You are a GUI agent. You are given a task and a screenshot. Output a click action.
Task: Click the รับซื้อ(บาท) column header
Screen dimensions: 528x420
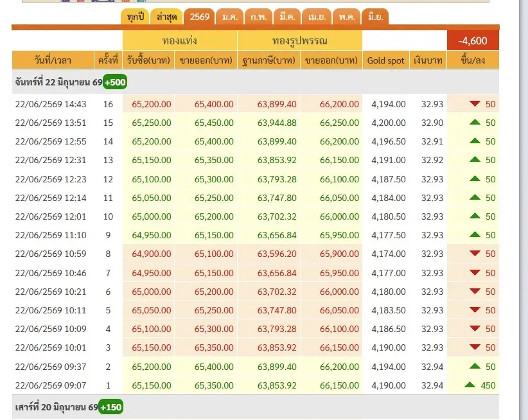click(x=148, y=60)
